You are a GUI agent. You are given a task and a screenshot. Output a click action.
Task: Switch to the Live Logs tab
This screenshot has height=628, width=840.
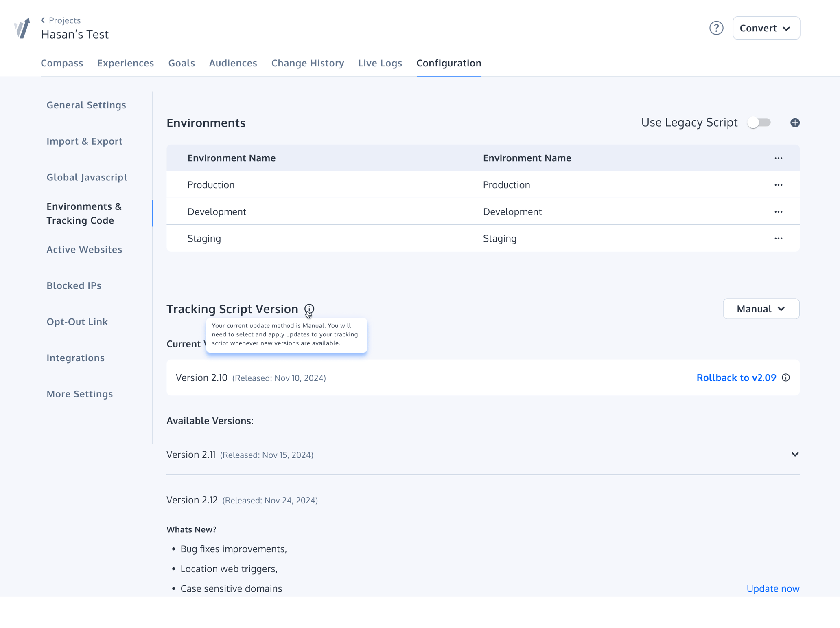(x=380, y=63)
